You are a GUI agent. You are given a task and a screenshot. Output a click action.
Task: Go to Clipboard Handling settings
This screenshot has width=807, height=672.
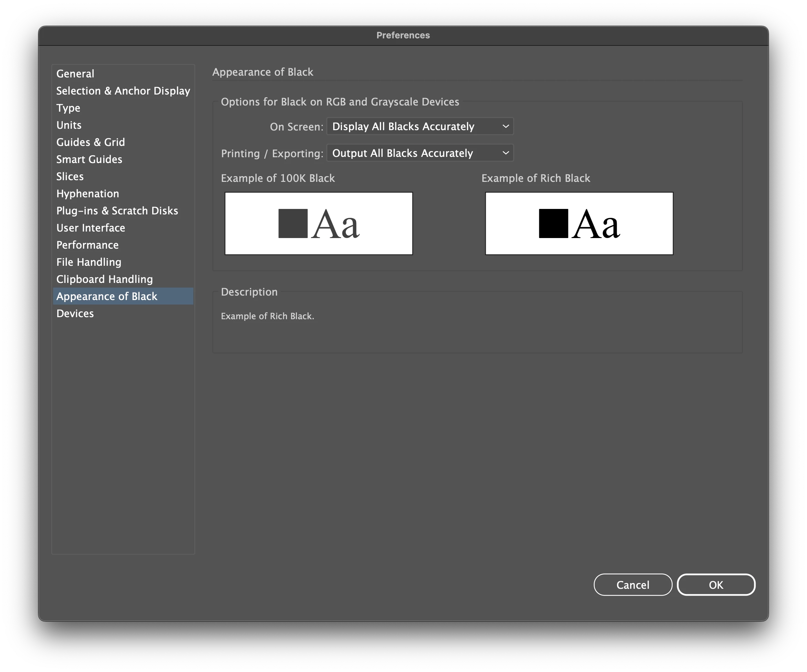[x=105, y=279]
